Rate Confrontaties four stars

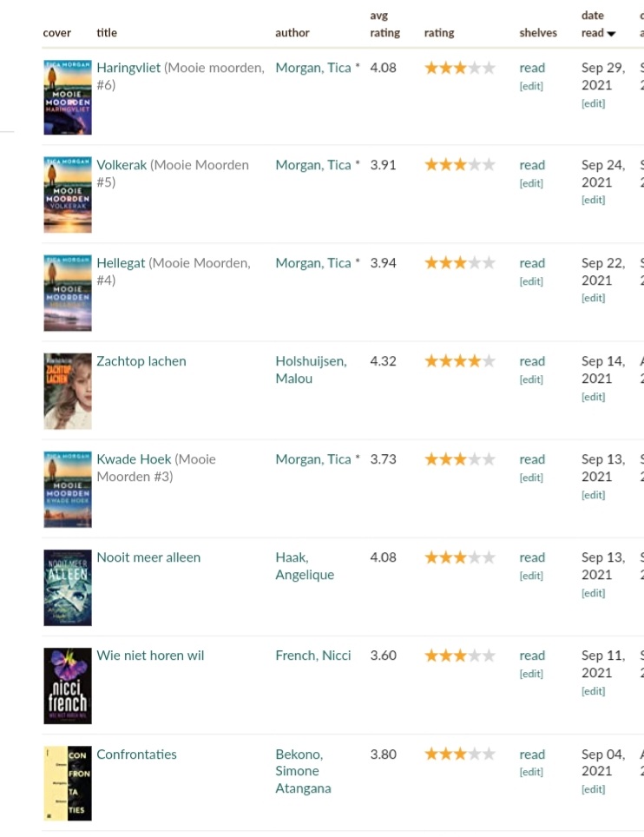pyautogui.click(x=475, y=755)
